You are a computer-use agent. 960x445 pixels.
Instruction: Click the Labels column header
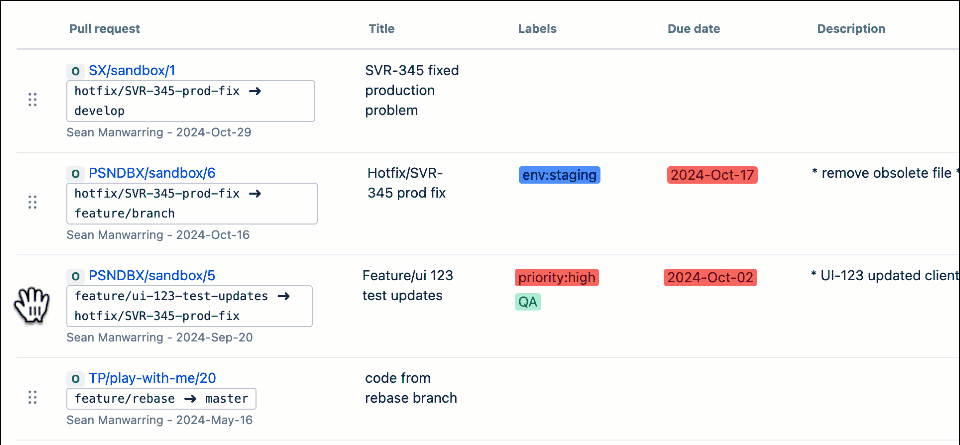(x=537, y=29)
